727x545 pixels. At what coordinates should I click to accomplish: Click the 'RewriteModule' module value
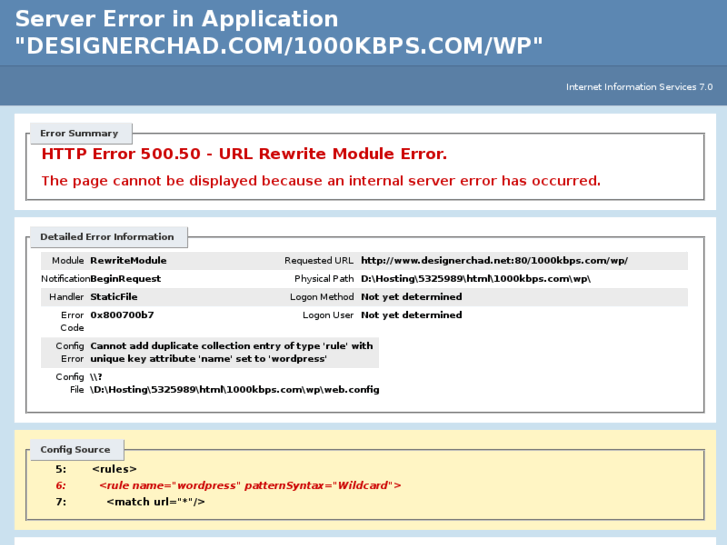pyautogui.click(x=128, y=261)
